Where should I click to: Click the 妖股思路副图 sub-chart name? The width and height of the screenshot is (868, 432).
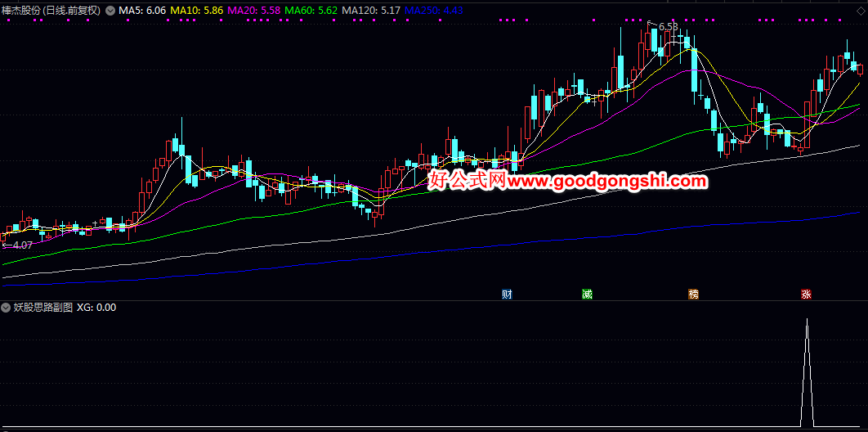point(44,308)
